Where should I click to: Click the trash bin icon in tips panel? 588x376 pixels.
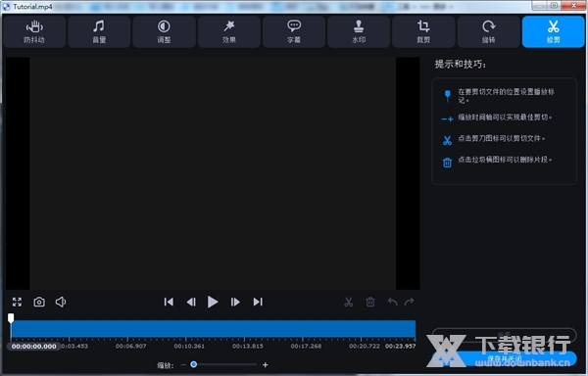[x=447, y=163]
